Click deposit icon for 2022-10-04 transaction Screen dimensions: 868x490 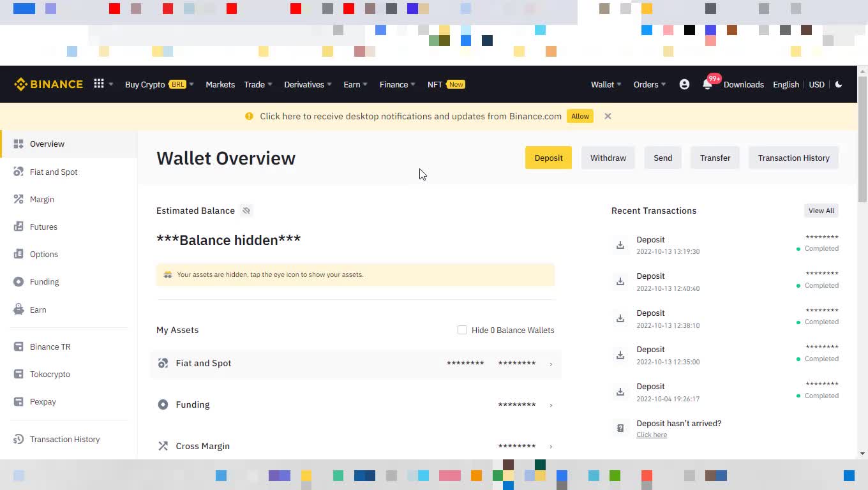click(x=620, y=392)
